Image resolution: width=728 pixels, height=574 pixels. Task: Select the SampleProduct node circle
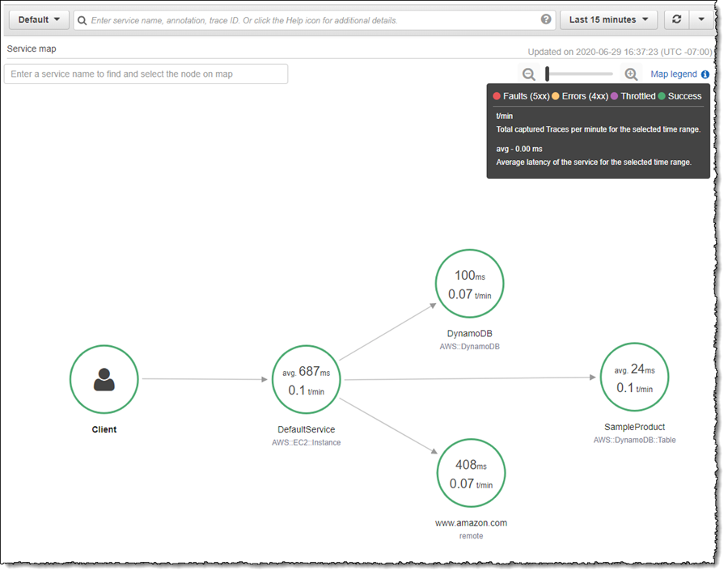click(635, 377)
